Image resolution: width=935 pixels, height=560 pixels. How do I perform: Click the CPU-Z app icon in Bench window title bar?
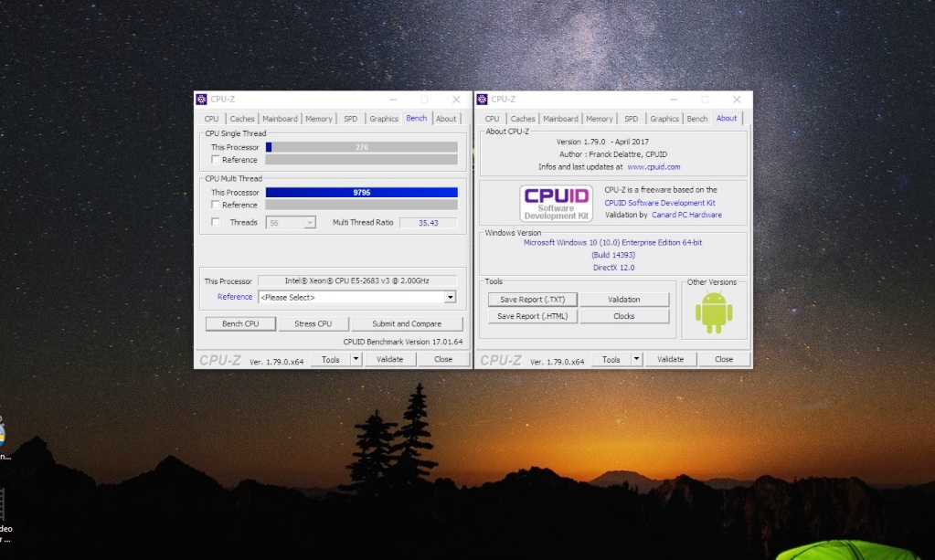click(x=202, y=100)
